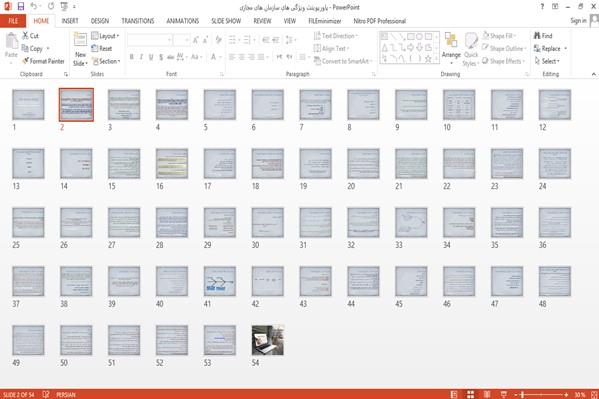Reset the slide layout
Image resolution: width=599 pixels, height=399 pixels.
coord(102,49)
